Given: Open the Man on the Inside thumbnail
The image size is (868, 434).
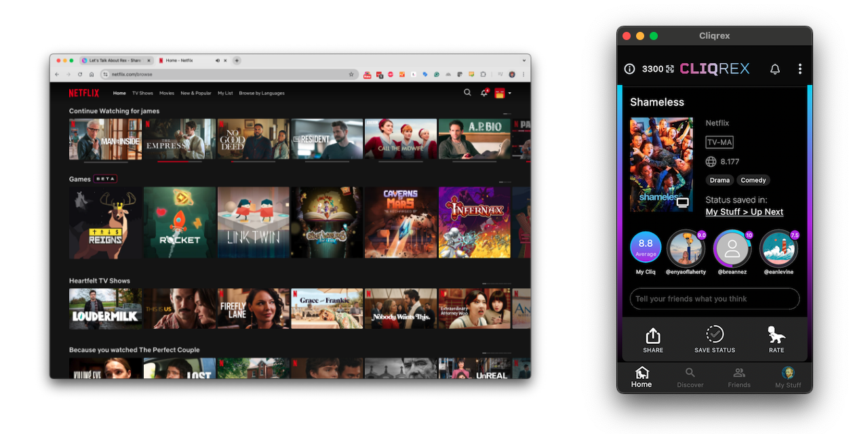Looking at the screenshot, I should click(105, 139).
